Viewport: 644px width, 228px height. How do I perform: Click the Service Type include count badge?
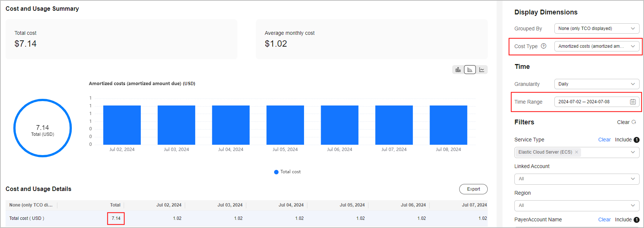tap(637, 140)
